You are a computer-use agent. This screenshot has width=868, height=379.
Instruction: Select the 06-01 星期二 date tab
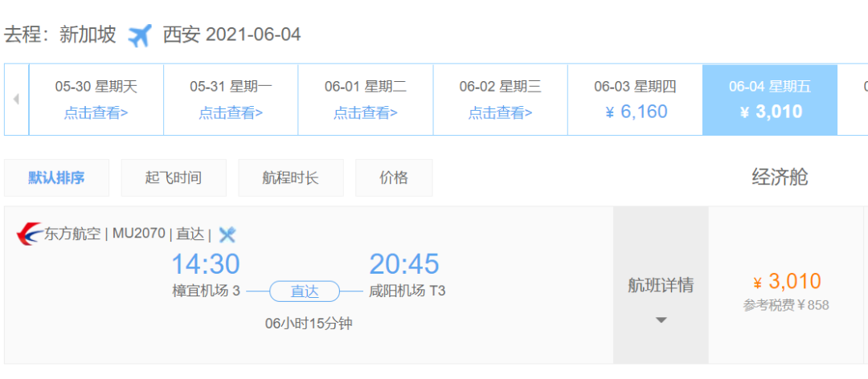click(x=366, y=100)
